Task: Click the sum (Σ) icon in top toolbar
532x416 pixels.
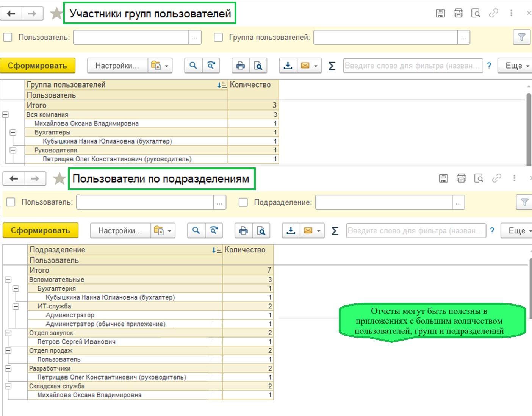Action: 332,66
